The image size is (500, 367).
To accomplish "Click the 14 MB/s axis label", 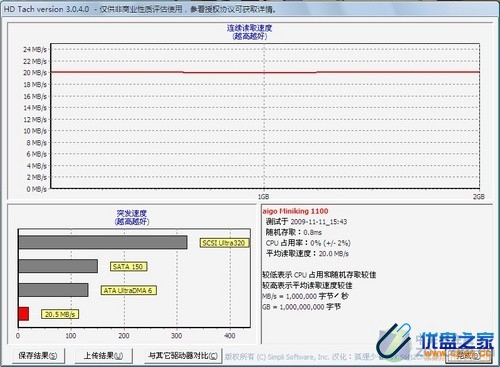I will 35,108.
